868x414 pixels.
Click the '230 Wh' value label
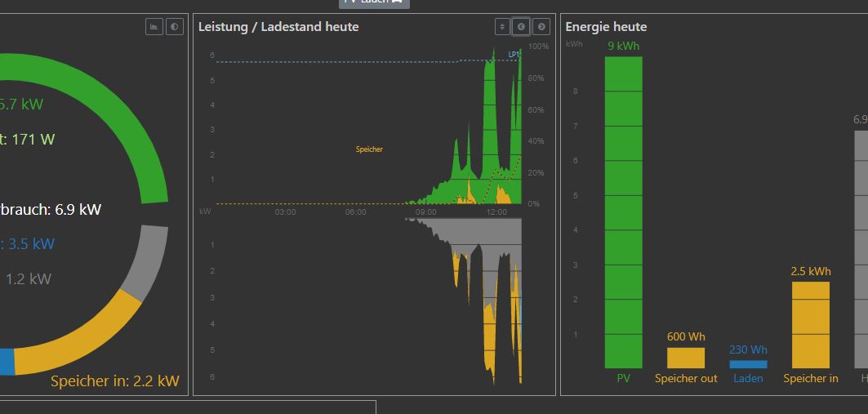click(749, 349)
